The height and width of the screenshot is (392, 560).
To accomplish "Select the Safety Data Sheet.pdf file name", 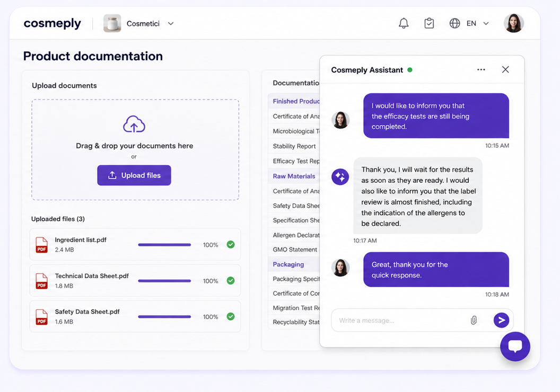I will click(x=87, y=311).
